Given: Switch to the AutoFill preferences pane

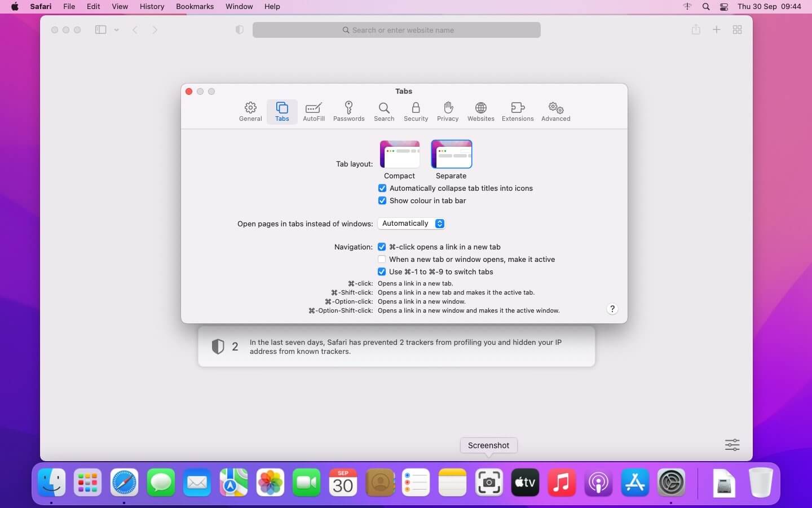Looking at the screenshot, I should point(314,111).
